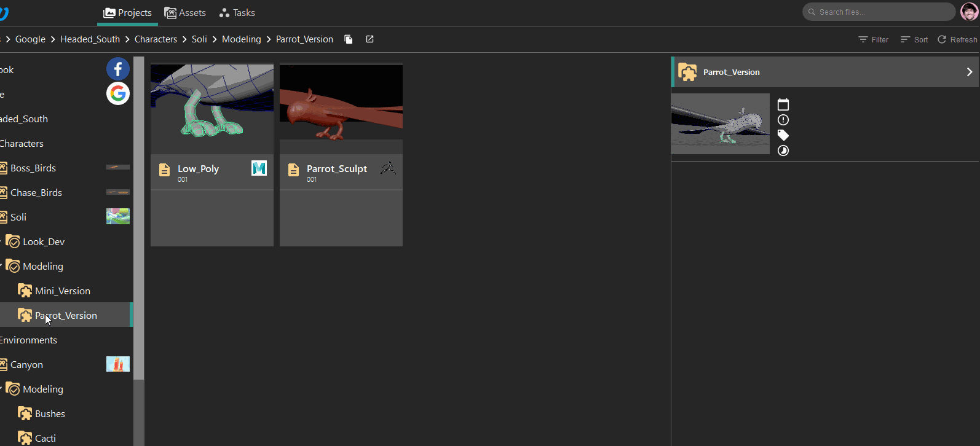Select the Modeling task label under Canyon
Viewport: 980px width, 446px height.
(43, 389)
